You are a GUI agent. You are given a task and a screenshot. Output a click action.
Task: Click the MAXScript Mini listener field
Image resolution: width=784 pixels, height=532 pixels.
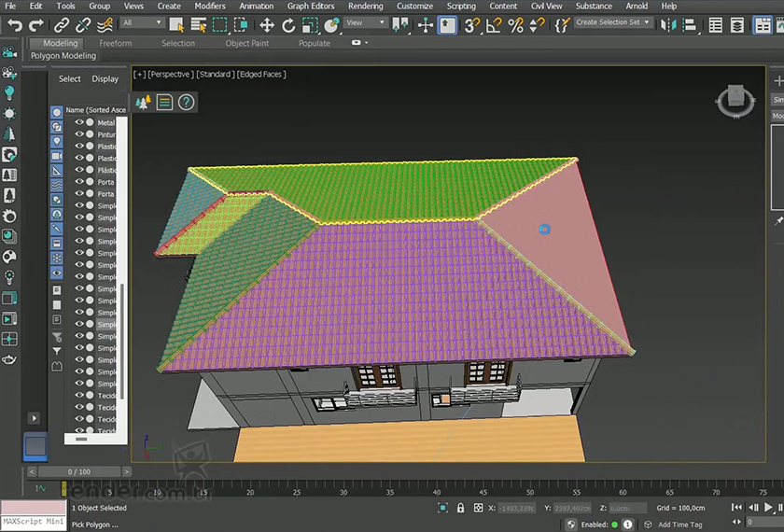(x=33, y=522)
